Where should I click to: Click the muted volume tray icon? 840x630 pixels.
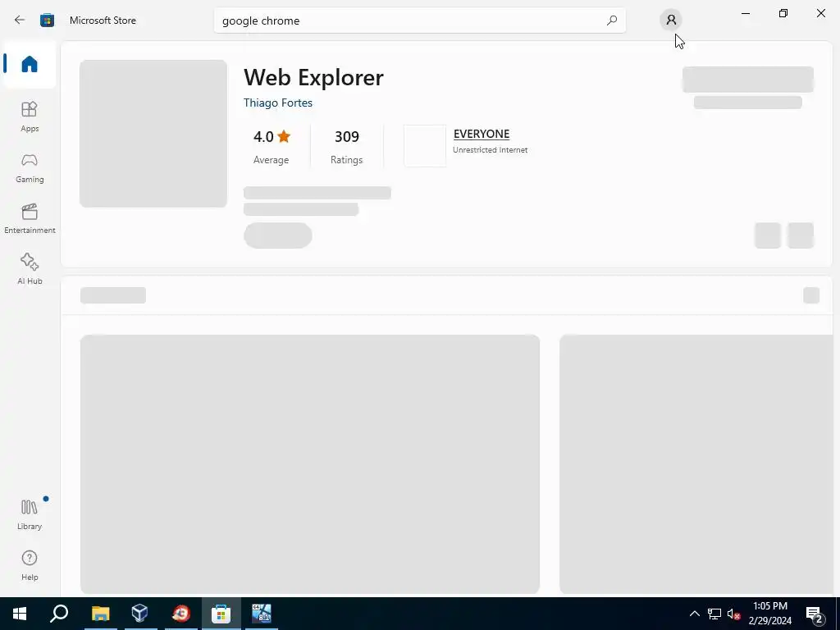point(733,614)
